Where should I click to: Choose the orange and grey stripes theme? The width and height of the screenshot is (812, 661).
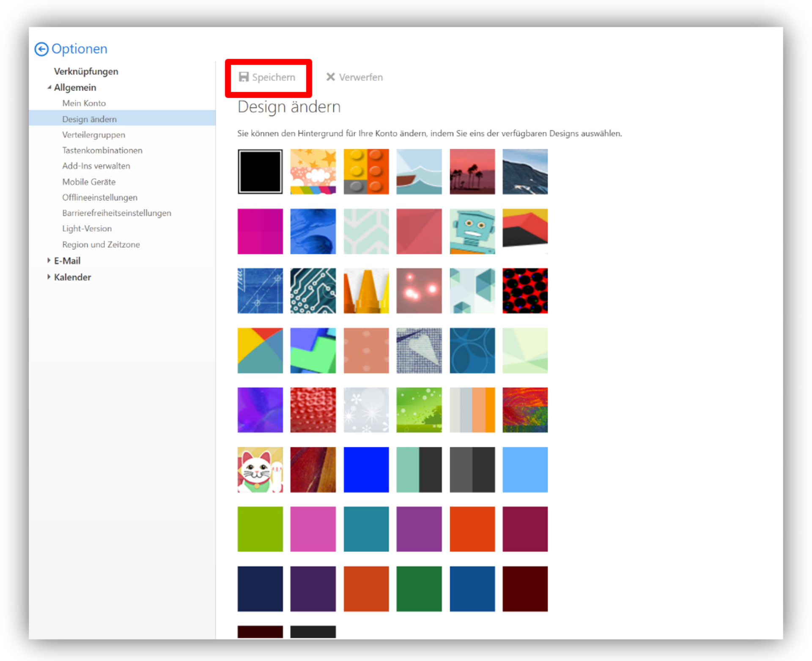click(472, 410)
